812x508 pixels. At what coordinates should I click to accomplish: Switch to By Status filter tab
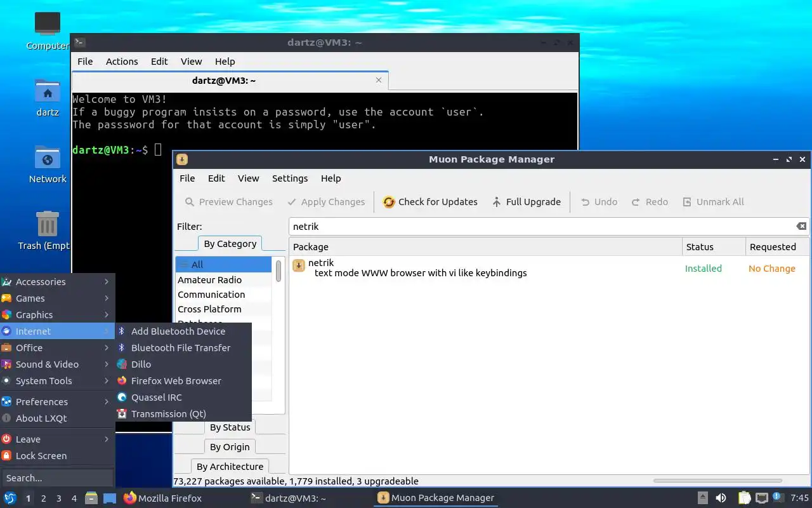coord(230,427)
